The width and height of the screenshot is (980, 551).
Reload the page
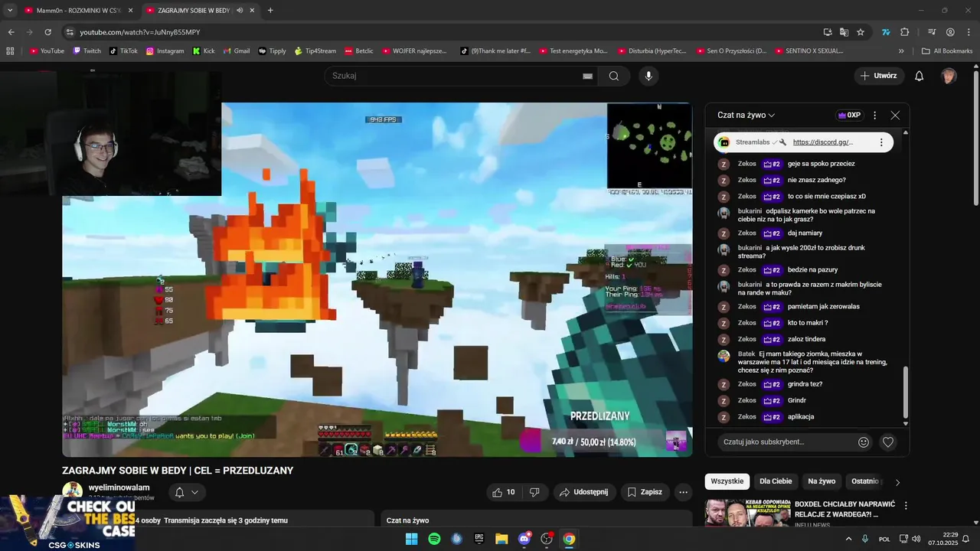pyautogui.click(x=47, y=32)
